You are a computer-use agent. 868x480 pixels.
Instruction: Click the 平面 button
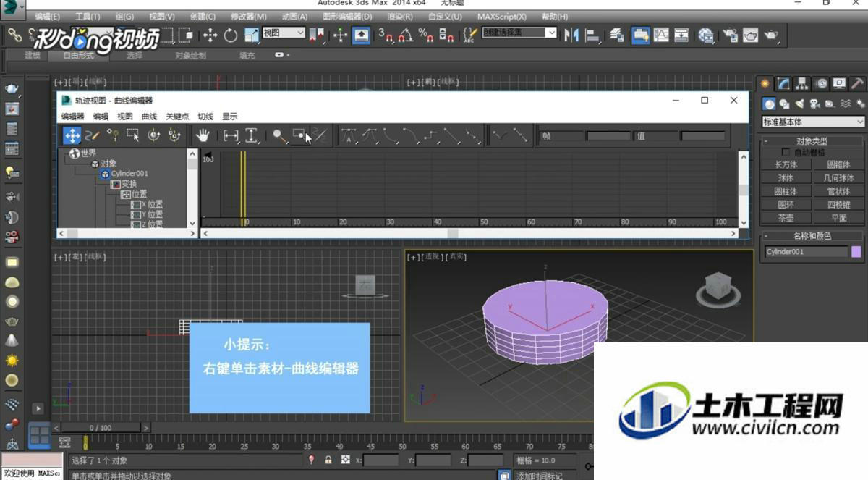[838, 218]
